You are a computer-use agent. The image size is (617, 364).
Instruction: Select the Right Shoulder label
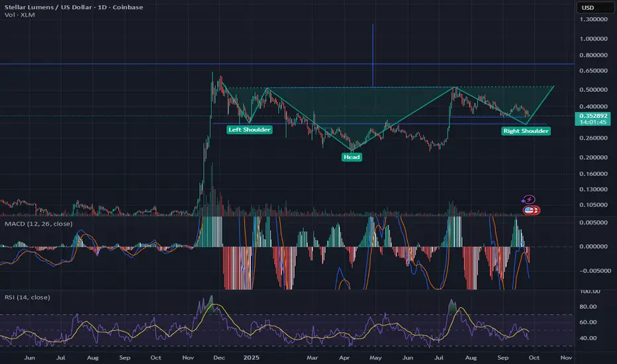pyautogui.click(x=526, y=131)
